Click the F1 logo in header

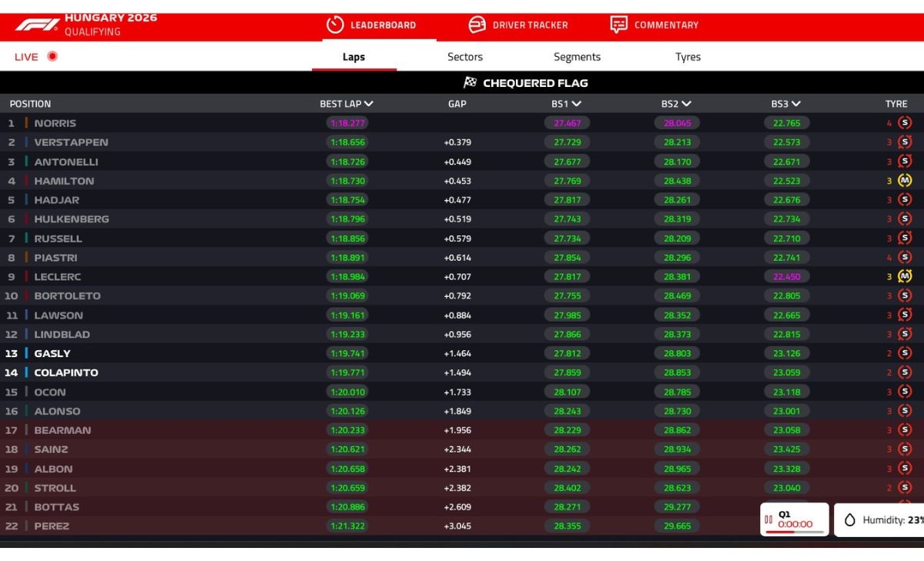pyautogui.click(x=37, y=25)
